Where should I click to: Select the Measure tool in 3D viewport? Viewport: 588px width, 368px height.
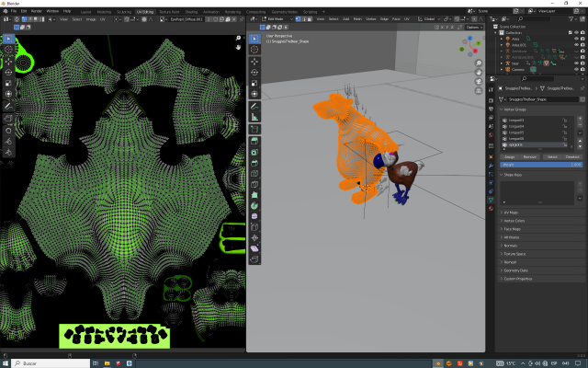(x=254, y=117)
